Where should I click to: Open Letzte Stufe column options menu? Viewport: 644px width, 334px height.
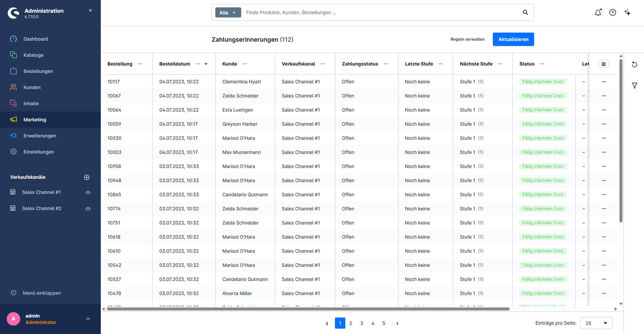click(441, 64)
